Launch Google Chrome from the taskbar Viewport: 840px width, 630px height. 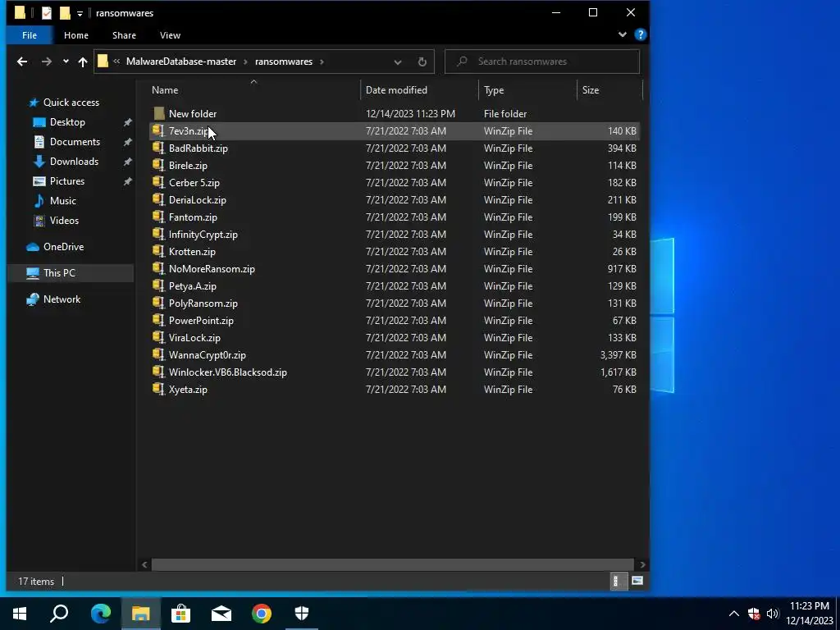point(262,614)
